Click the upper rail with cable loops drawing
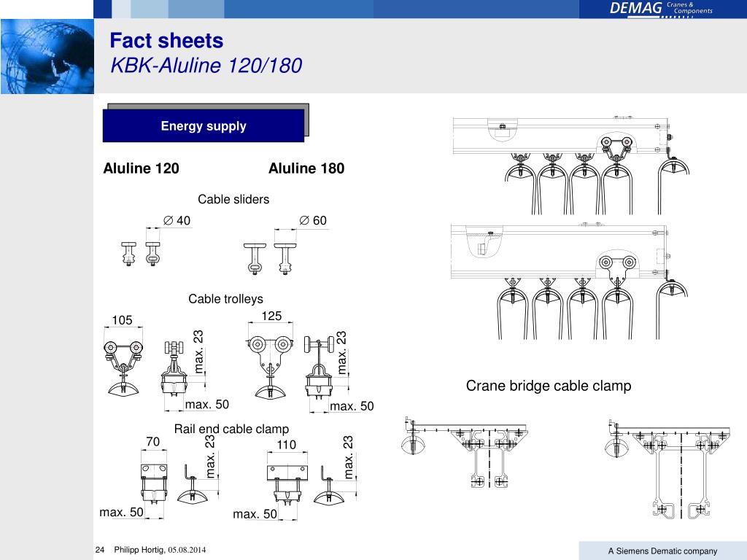Image resolution: width=747 pixels, height=560 pixels. tap(571, 165)
